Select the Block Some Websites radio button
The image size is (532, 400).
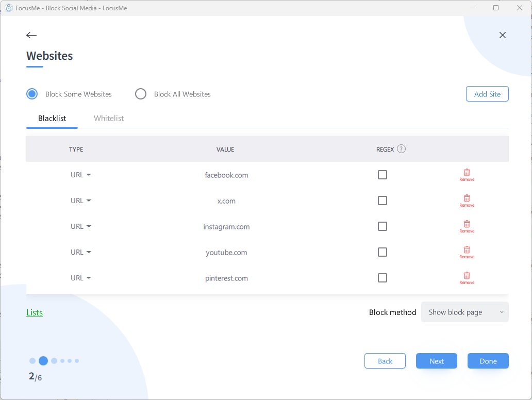click(32, 94)
